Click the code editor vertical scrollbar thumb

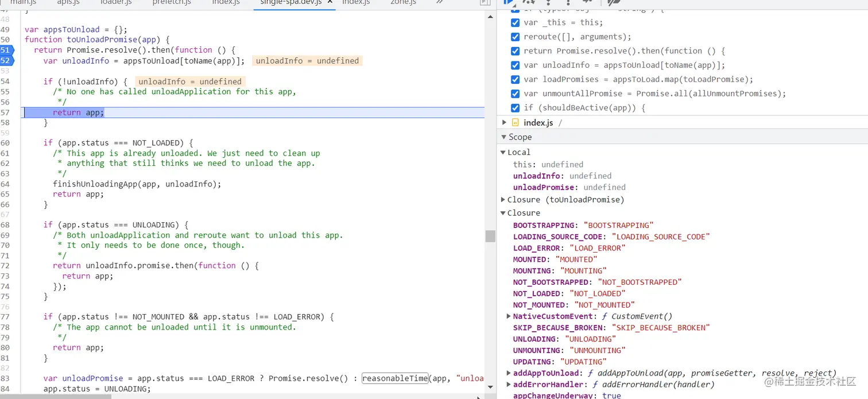pos(490,236)
